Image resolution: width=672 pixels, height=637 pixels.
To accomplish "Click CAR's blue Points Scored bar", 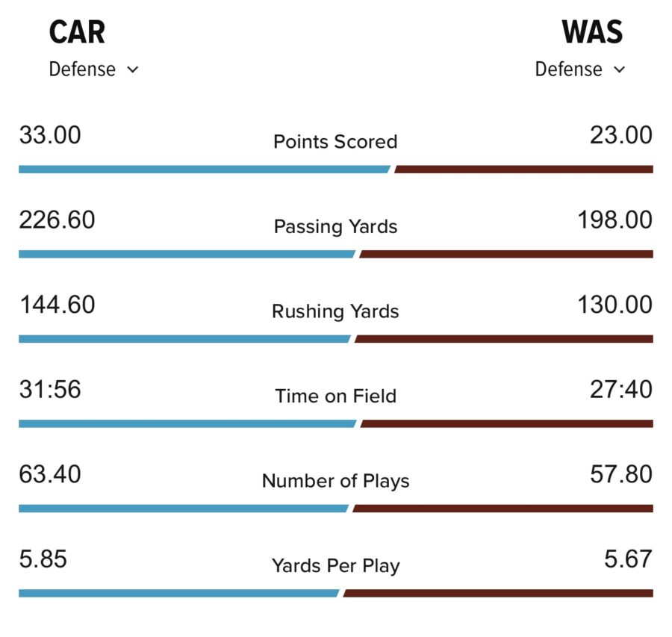I will tap(203, 170).
